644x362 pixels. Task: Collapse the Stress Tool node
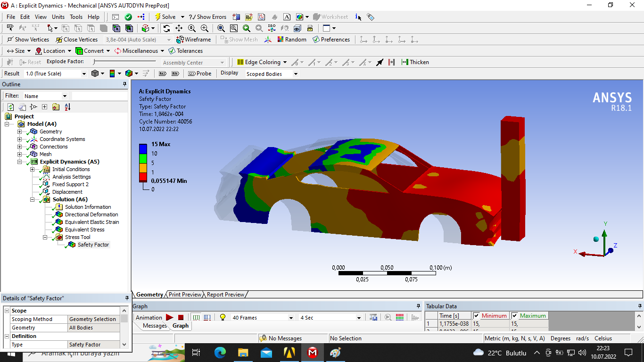pos(45,237)
